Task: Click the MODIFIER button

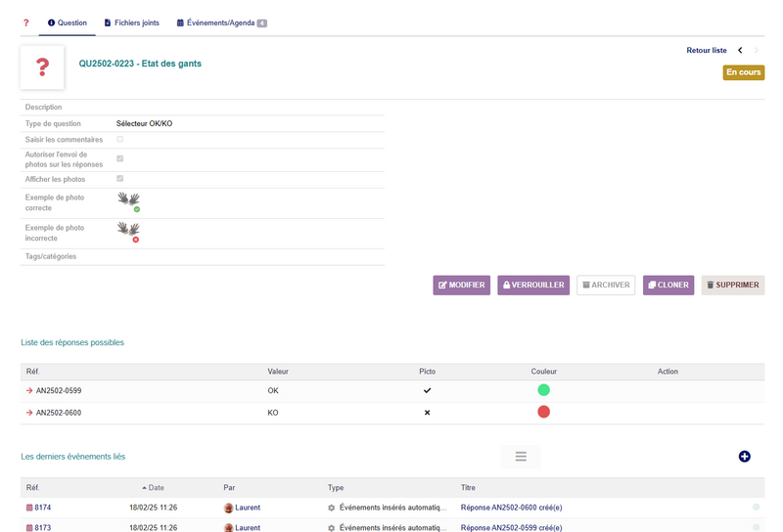Action: click(461, 285)
